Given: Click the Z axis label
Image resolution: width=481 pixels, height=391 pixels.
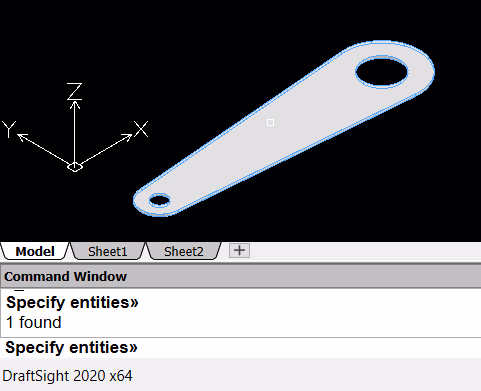Looking at the screenshot, I should click(74, 91).
